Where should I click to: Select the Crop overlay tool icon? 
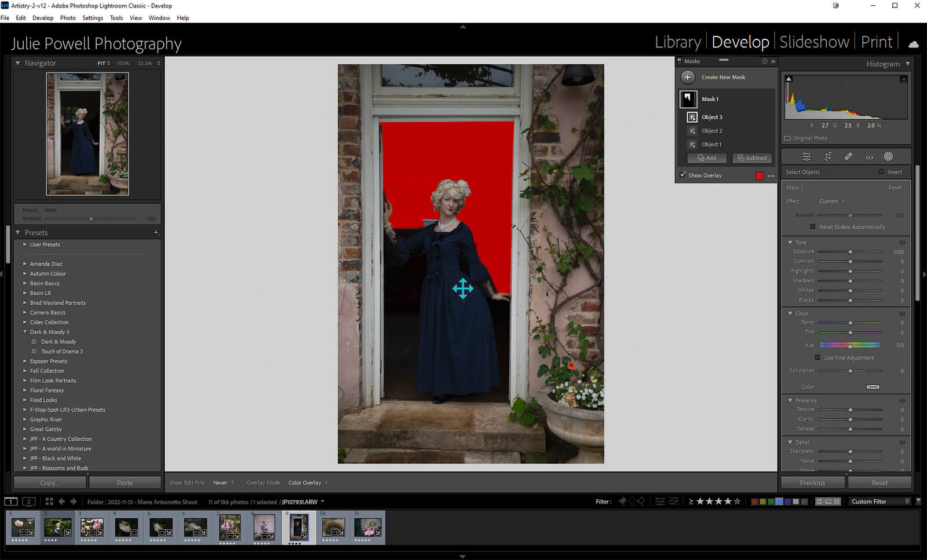pos(828,156)
